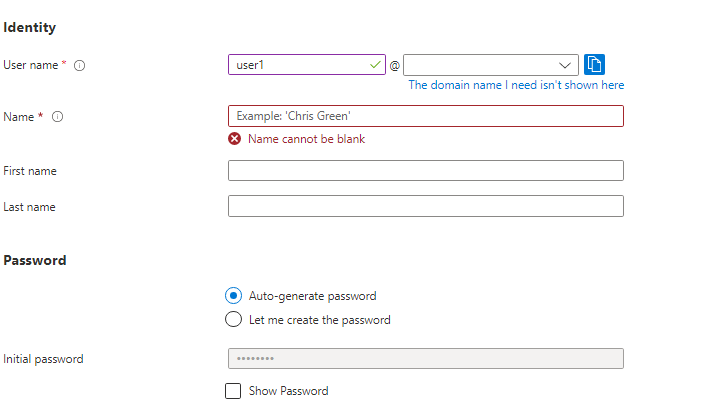
Task: Focus the Name field with 'Chris Green' placeholder
Action: point(425,117)
